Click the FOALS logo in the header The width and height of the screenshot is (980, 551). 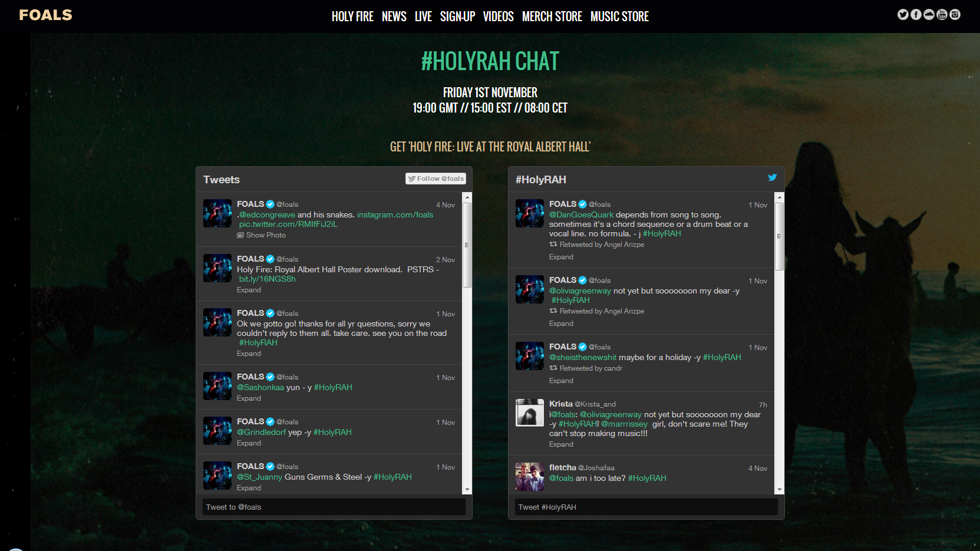pyautogui.click(x=45, y=15)
